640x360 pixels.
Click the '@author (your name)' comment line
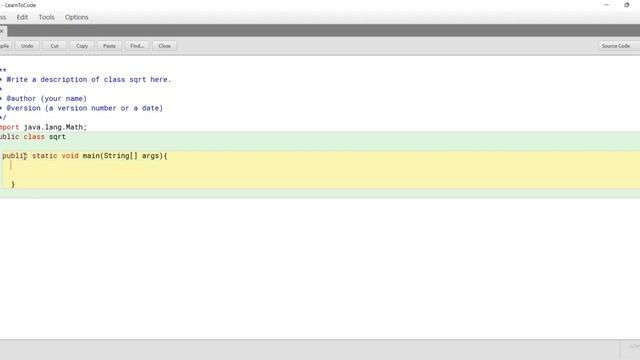point(47,99)
